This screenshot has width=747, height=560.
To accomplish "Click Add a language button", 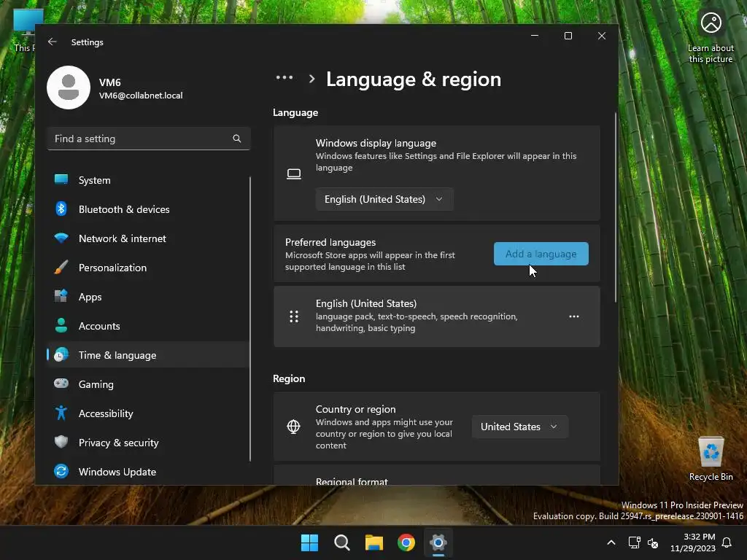I will tap(541, 254).
